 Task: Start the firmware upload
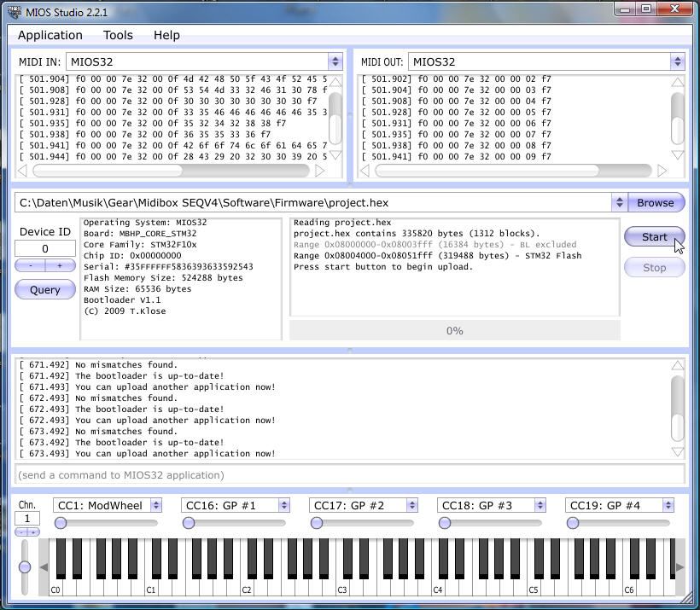[x=654, y=236]
